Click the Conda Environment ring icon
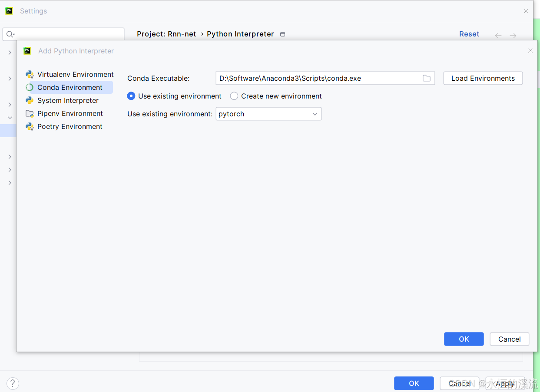The width and height of the screenshot is (540, 392). (x=30, y=87)
